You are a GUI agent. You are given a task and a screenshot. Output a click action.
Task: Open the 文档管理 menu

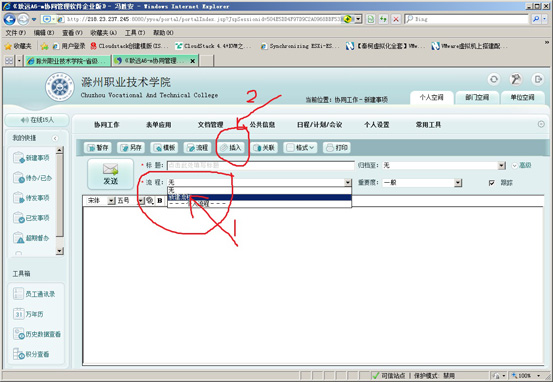click(211, 125)
